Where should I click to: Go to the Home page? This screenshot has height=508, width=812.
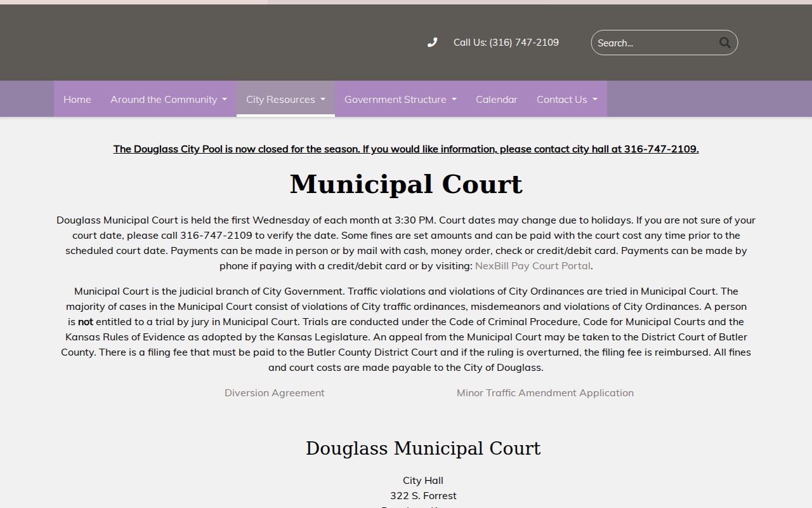[x=77, y=99]
